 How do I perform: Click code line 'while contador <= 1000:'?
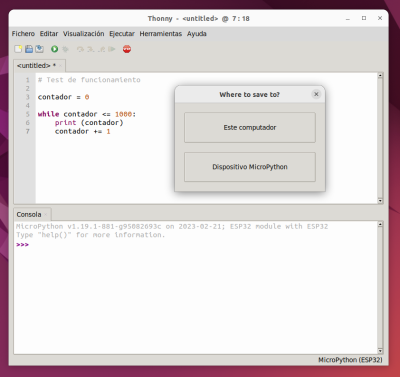click(87, 114)
